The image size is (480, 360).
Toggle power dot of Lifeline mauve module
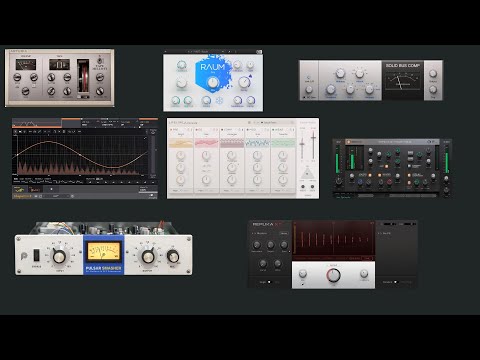pos(223,129)
